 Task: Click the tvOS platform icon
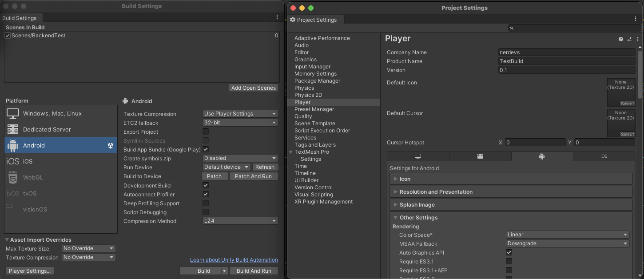13,193
